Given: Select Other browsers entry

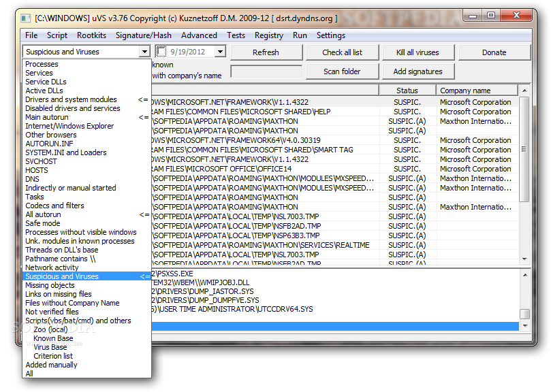Looking at the screenshot, I should coord(86,135).
